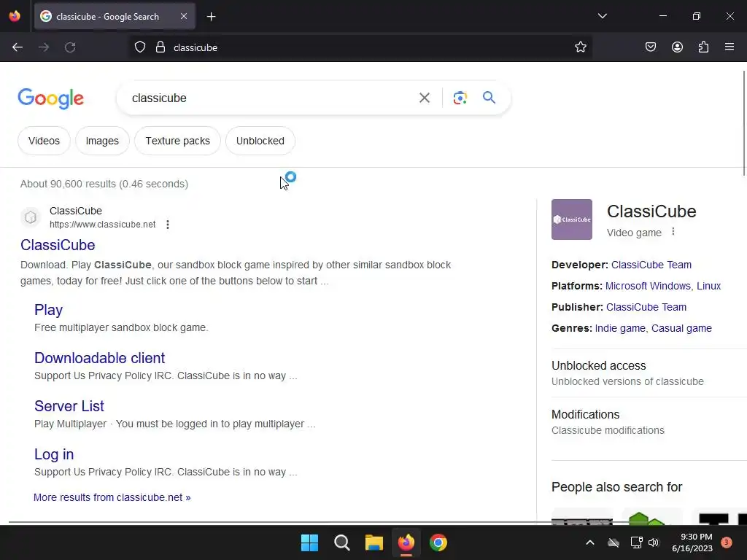Open File Explorer from the taskbar
Screen dimensions: 747x560
click(374, 542)
